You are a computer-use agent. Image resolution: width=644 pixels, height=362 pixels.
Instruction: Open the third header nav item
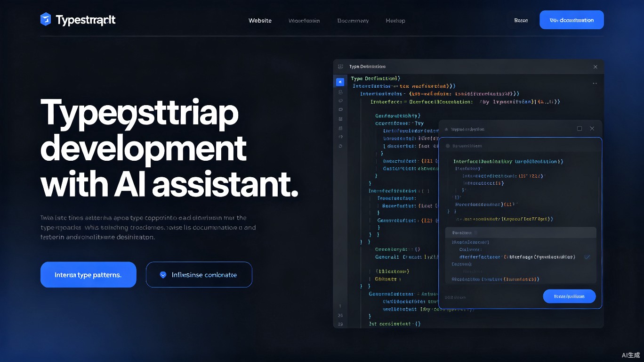click(353, 21)
